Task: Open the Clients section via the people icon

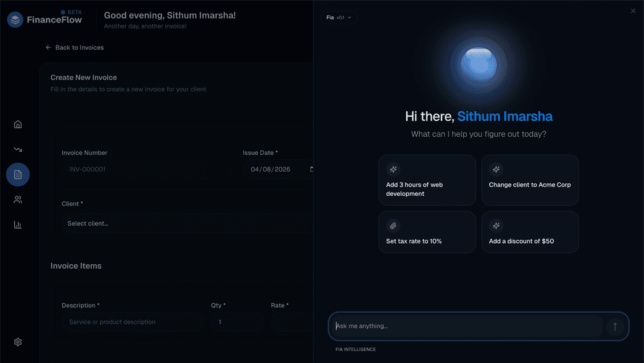Action: tap(17, 199)
